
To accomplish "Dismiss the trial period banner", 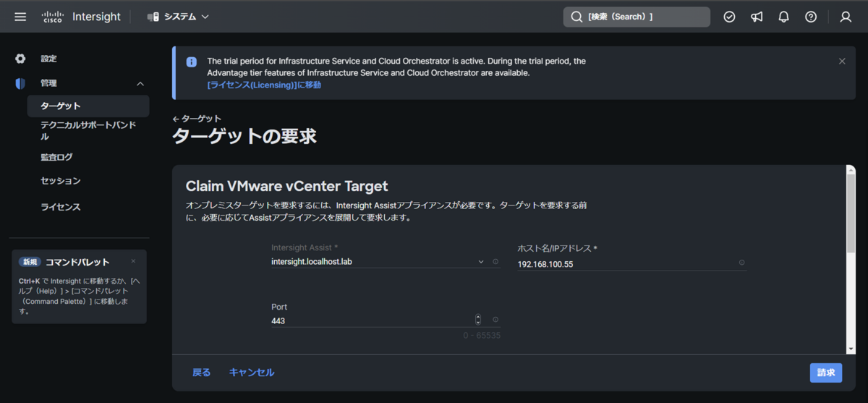I will [842, 61].
